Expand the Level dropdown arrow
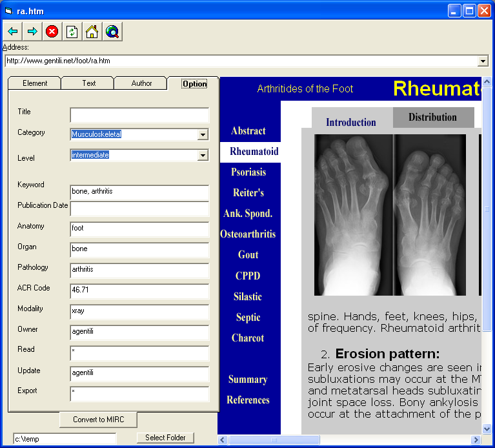This screenshot has height=448, width=495. click(203, 156)
